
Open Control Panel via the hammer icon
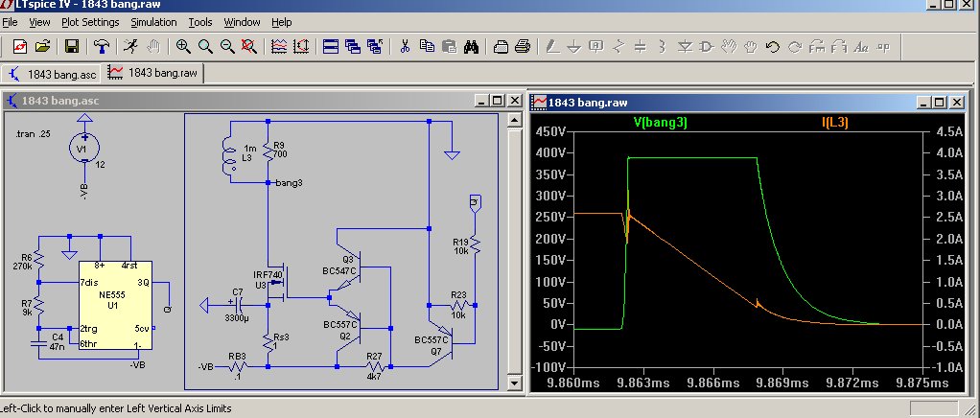coord(101,45)
